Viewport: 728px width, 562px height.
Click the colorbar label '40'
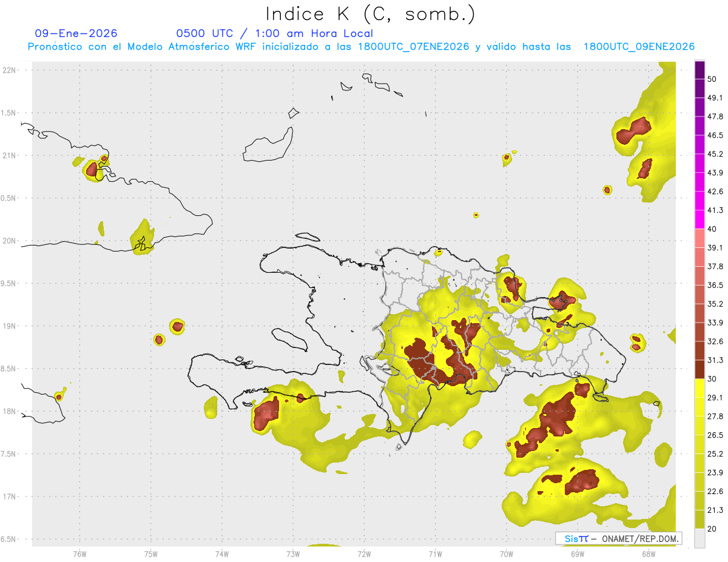coord(712,229)
